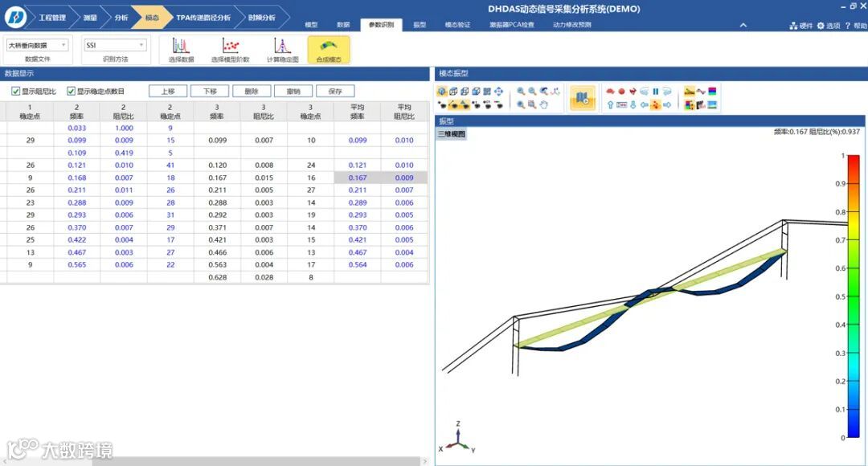The image size is (868, 466).
Task: Click the 删除 button
Action: point(252,92)
